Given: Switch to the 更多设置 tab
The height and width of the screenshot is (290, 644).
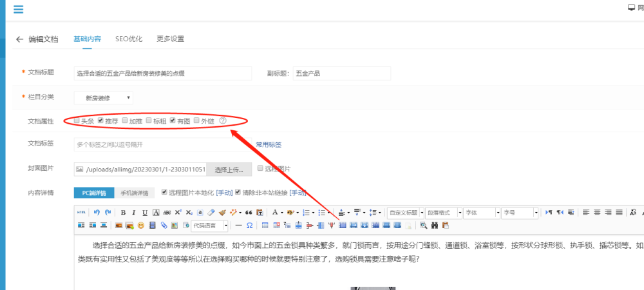Looking at the screenshot, I should pyautogui.click(x=171, y=39).
